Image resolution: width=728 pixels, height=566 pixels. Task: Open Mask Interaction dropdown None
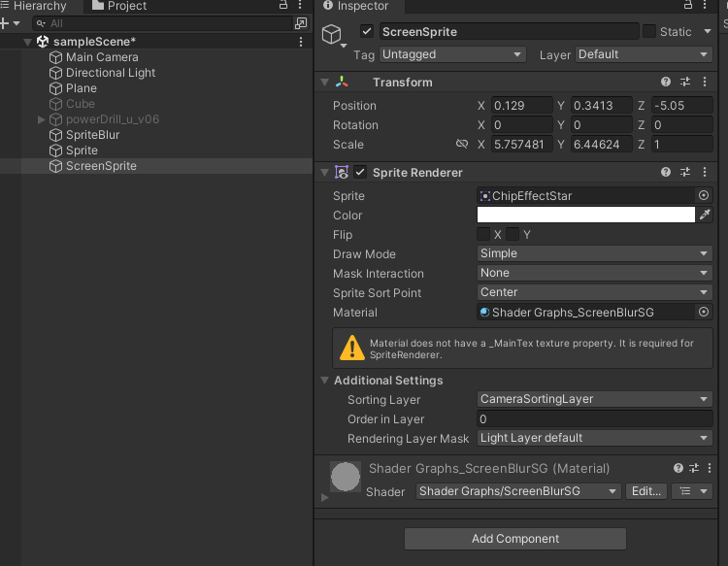[x=595, y=273]
